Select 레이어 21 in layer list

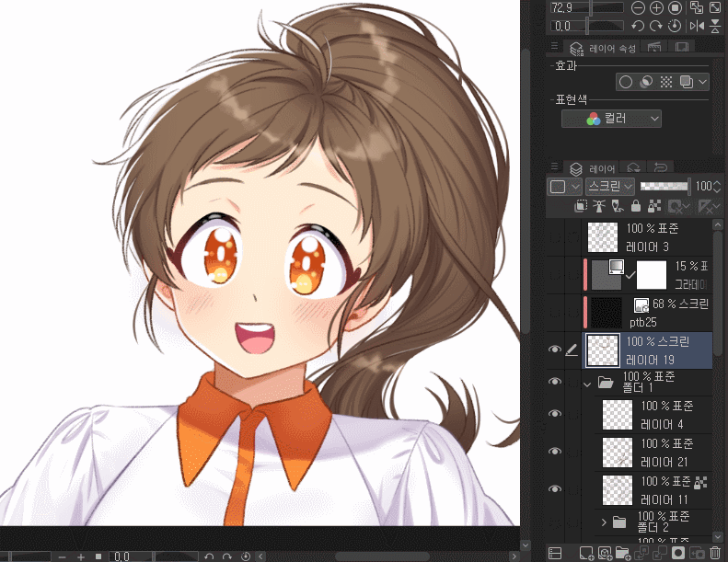tap(653, 453)
